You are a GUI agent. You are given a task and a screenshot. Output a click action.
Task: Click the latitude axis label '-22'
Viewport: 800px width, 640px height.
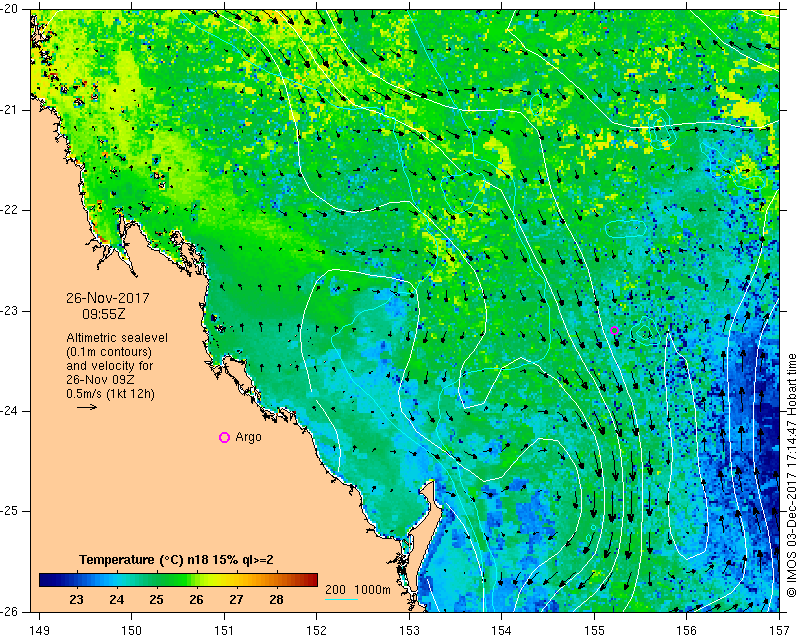pos(10,210)
